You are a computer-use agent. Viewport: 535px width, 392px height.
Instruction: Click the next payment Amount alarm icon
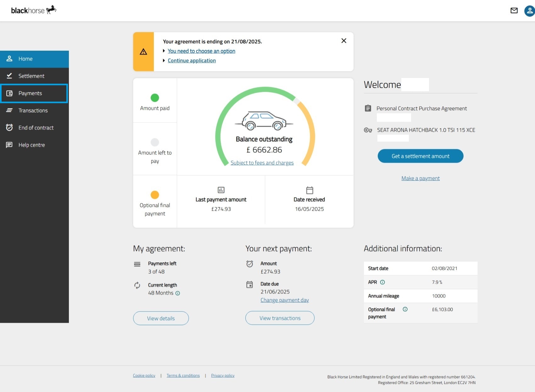(x=250, y=264)
